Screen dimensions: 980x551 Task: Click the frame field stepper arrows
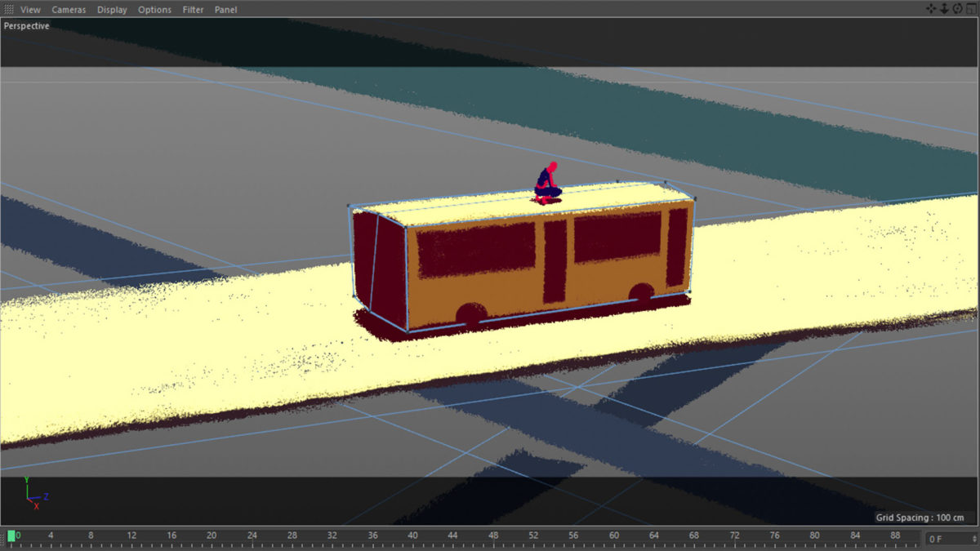coord(973,539)
